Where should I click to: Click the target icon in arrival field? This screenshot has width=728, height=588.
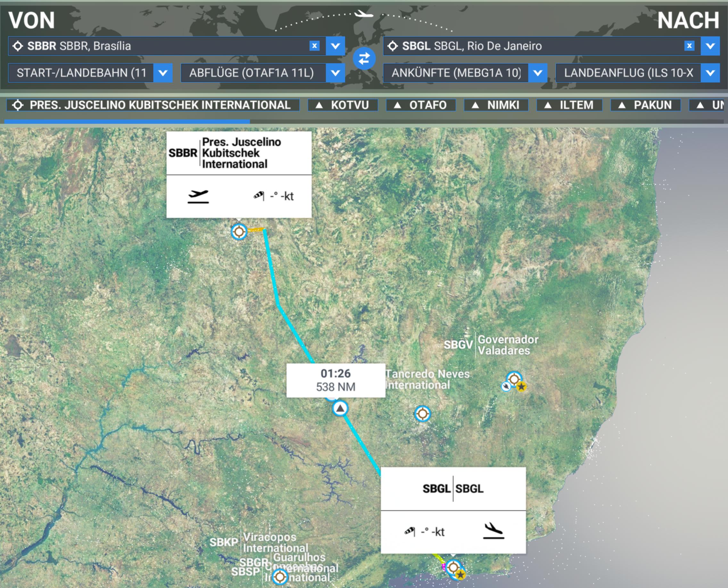point(393,46)
